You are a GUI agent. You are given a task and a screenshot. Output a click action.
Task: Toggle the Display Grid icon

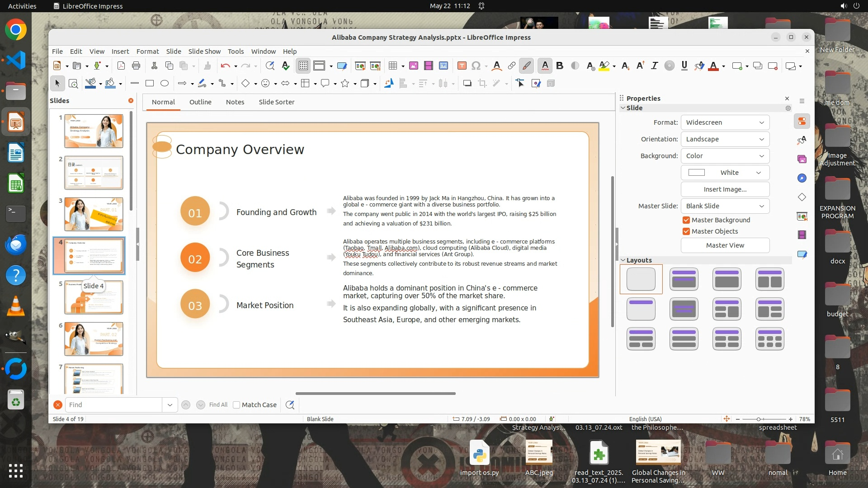(x=303, y=66)
